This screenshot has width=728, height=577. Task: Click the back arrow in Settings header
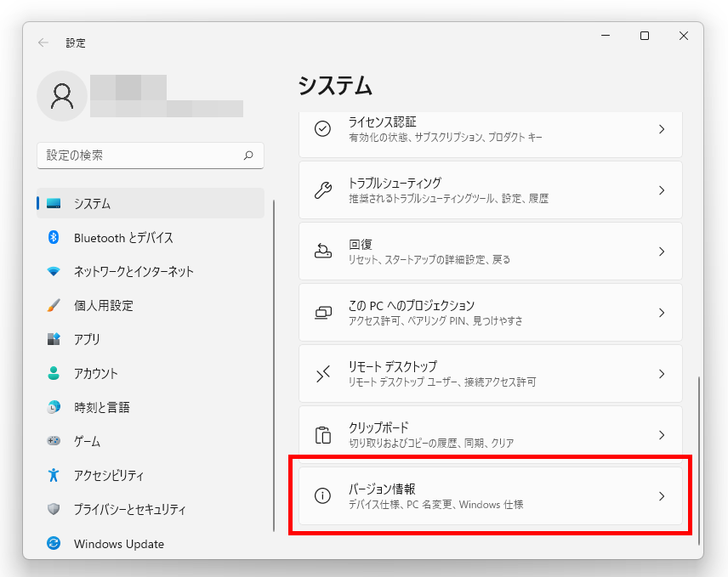[x=43, y=42]
